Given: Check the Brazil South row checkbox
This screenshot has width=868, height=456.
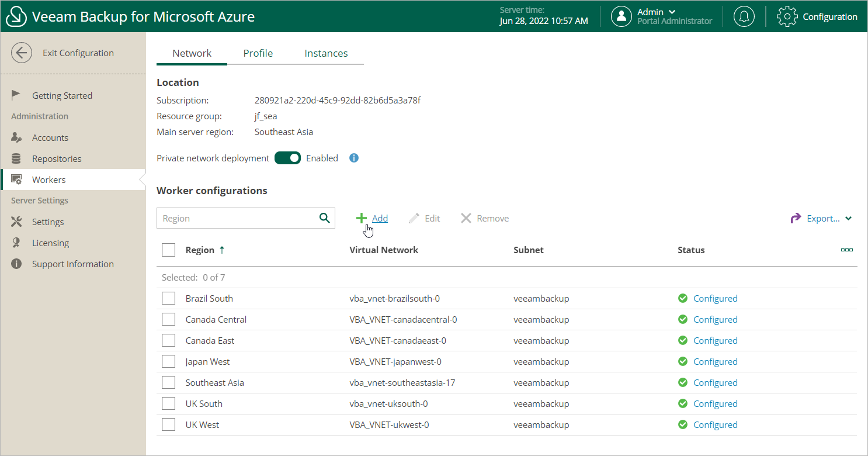Looking at the screenshot, I should 169,298.
